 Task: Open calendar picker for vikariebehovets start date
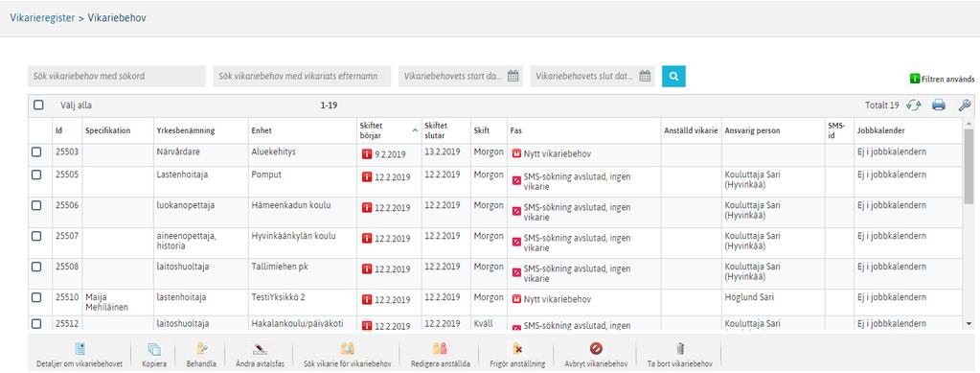(513, 77)
